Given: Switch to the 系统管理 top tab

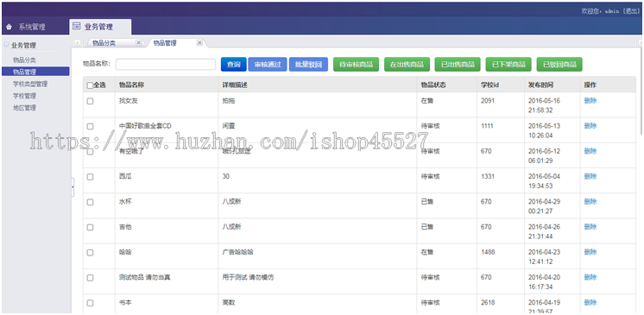Looking at the screenshot, I should [32, 27].
